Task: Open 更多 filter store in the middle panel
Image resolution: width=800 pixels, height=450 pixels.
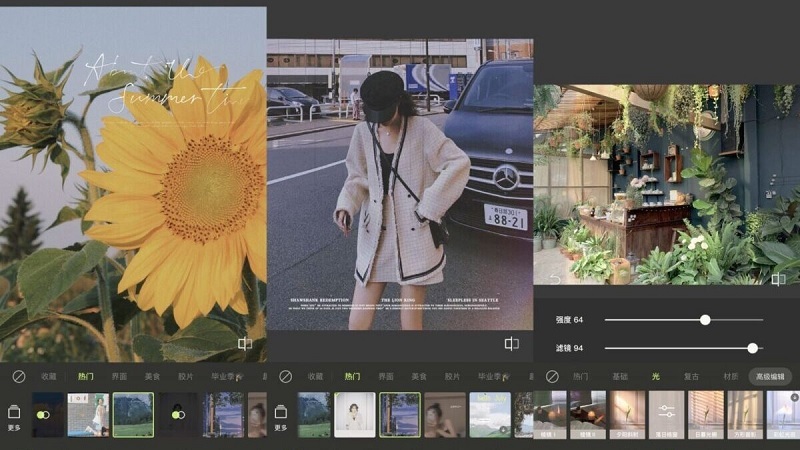Action: pyautogui.click(x=281, y=416)
